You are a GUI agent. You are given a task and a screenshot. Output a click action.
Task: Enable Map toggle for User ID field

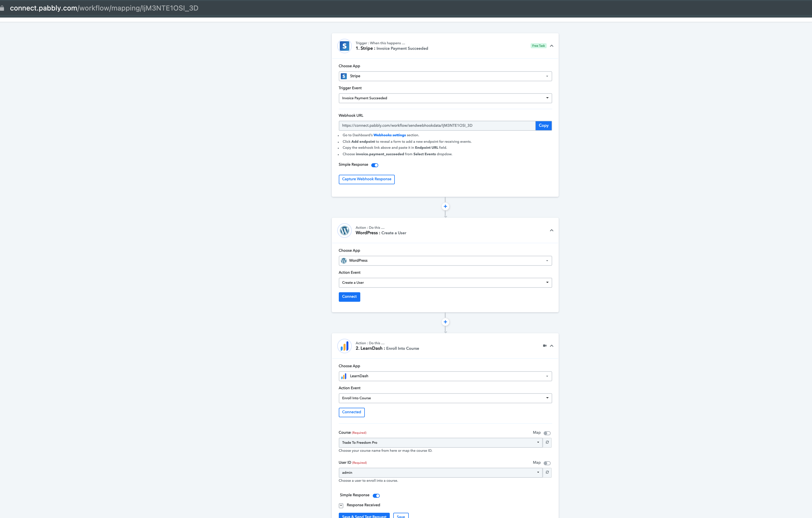[547, 463]
